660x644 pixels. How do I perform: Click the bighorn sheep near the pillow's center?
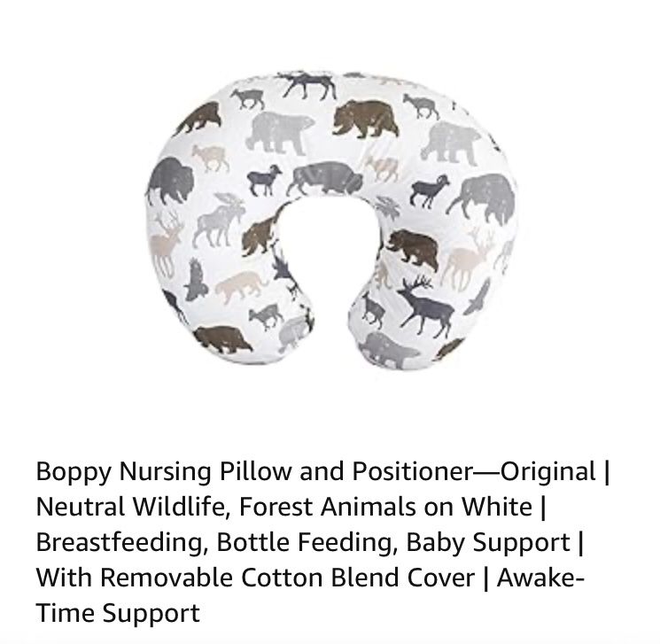point(264,180)
